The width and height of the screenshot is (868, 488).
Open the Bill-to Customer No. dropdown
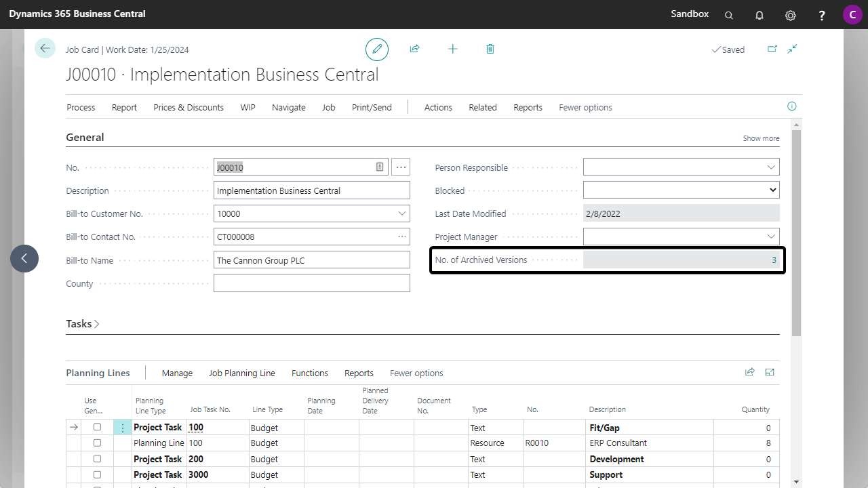pos(401,213)
